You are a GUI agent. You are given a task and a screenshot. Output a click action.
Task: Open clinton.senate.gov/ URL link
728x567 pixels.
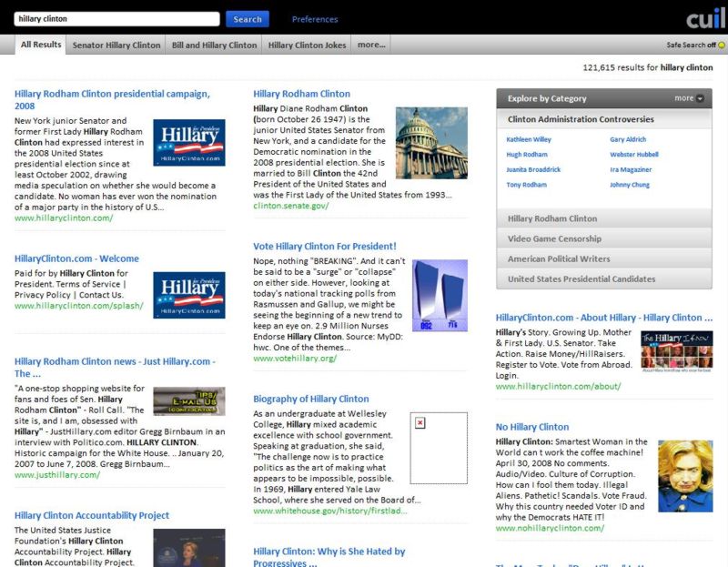pos(290,206)
